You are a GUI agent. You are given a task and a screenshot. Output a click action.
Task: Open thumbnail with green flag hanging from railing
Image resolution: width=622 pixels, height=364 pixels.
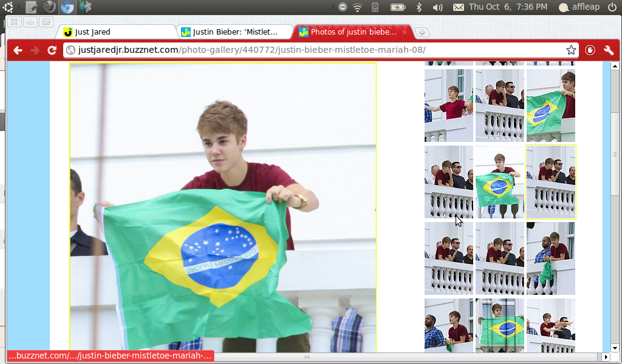[550, 258]
